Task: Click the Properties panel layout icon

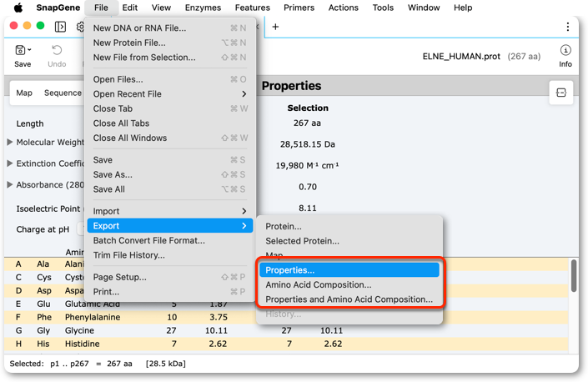Action: (561, 93)
